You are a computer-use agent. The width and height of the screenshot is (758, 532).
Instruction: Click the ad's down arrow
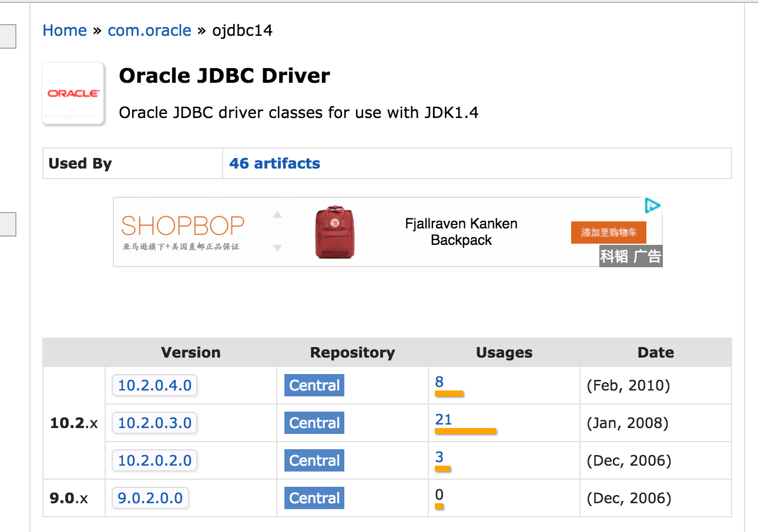[277, 248]
